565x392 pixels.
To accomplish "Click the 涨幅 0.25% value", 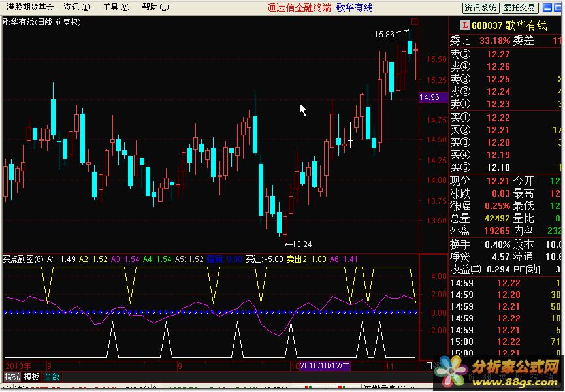I will tap(498, 206).
